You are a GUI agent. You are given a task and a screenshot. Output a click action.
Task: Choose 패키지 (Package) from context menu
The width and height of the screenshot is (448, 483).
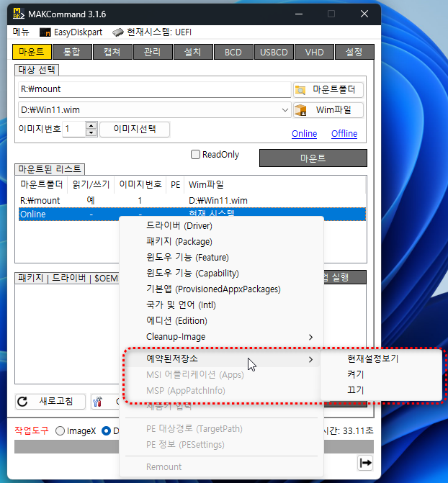click(221, 242)
